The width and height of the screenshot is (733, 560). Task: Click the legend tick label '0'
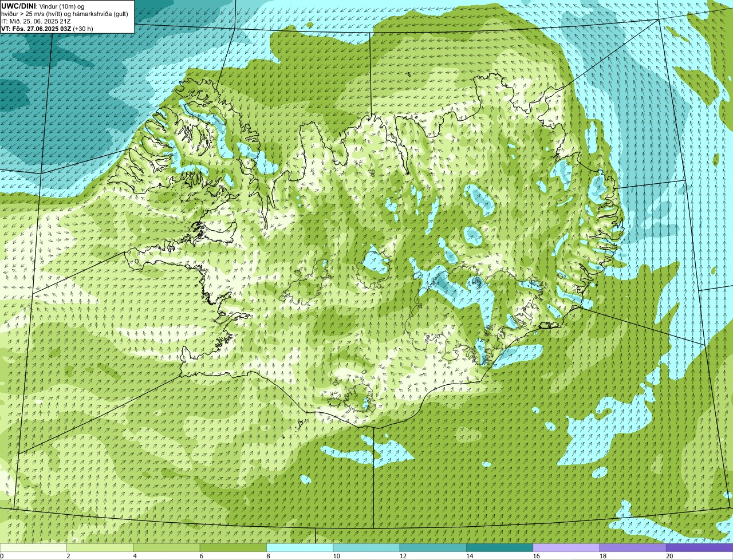(2, 556)
